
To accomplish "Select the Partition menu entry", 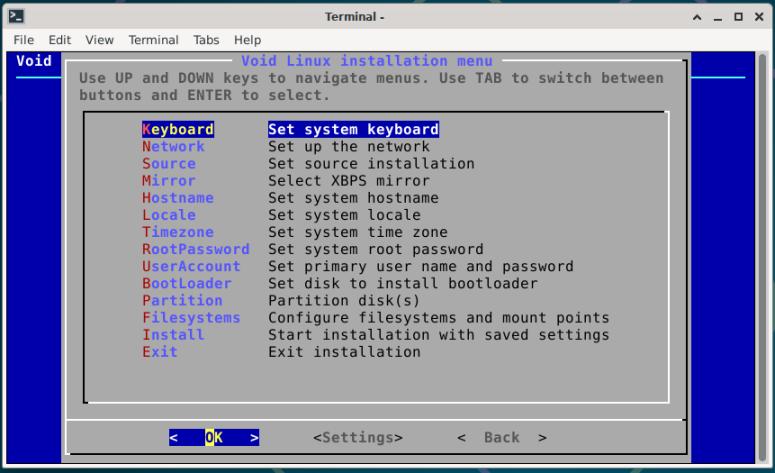I will tap(182, 301).
